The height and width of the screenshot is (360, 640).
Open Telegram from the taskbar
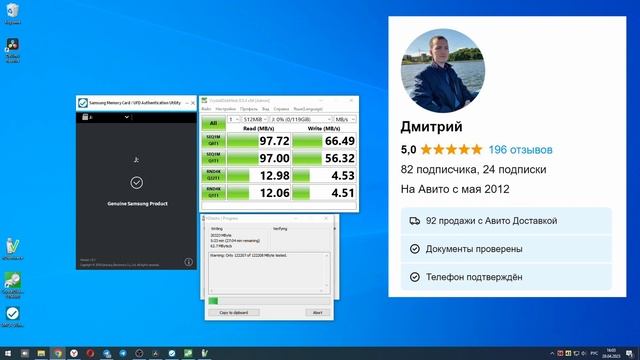click(123, 353)
